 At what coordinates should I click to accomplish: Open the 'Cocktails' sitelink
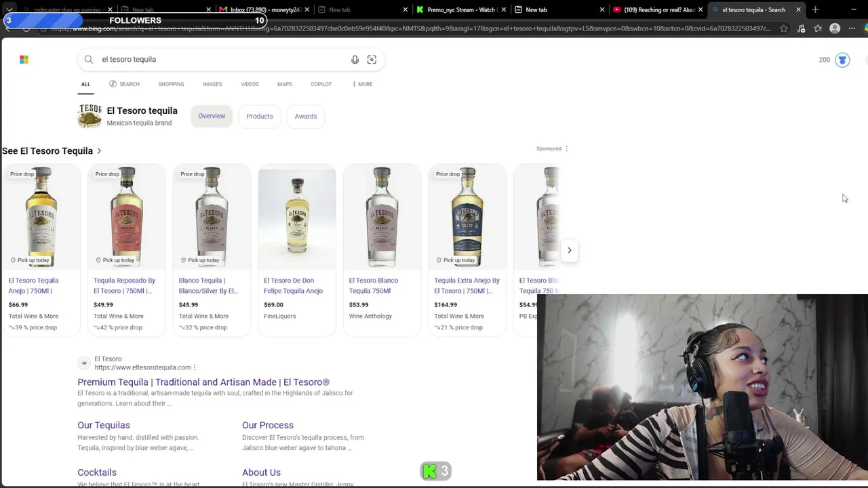pos(97,472)
